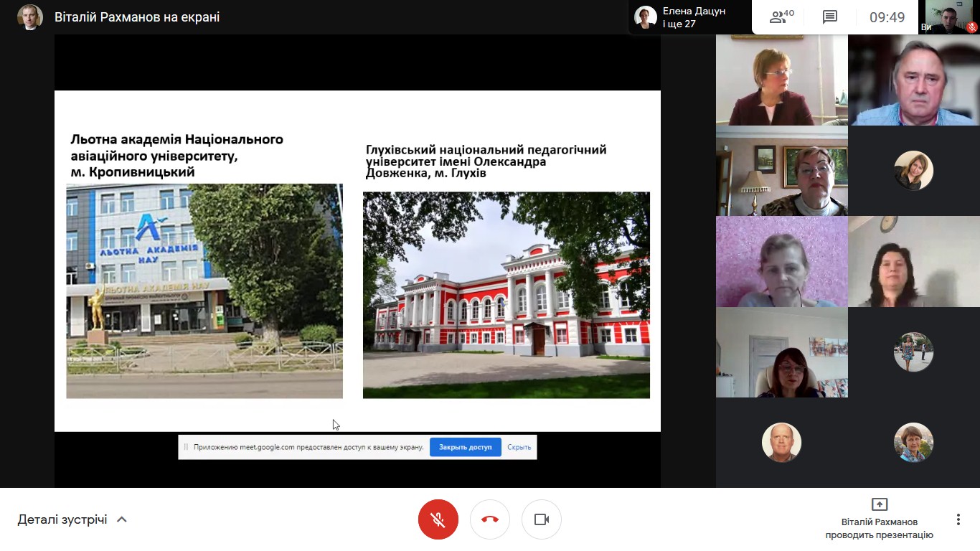The image size is (980, 551).
Task: Click Елена Дацун avatar in top bar
Action: pyautogui.click(x=646, y=17)
